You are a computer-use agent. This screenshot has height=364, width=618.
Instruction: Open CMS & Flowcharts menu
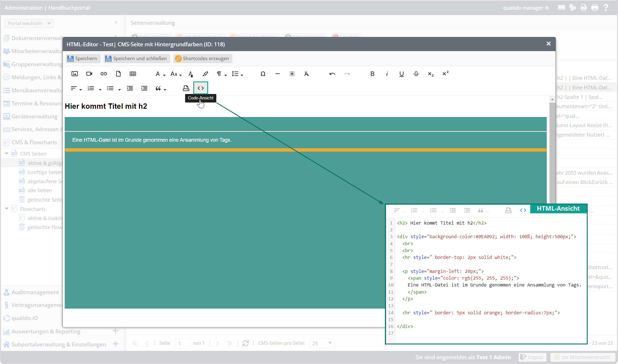pos(30,142)
